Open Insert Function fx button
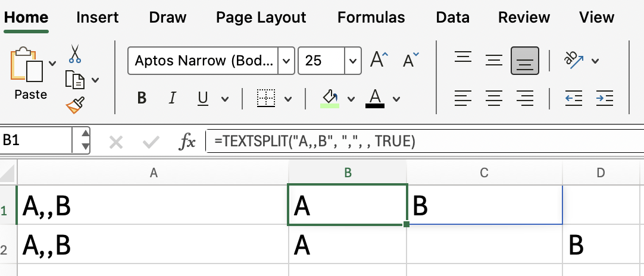The height and width of the screenshot is (276, 644). click(x=187, y=142)
